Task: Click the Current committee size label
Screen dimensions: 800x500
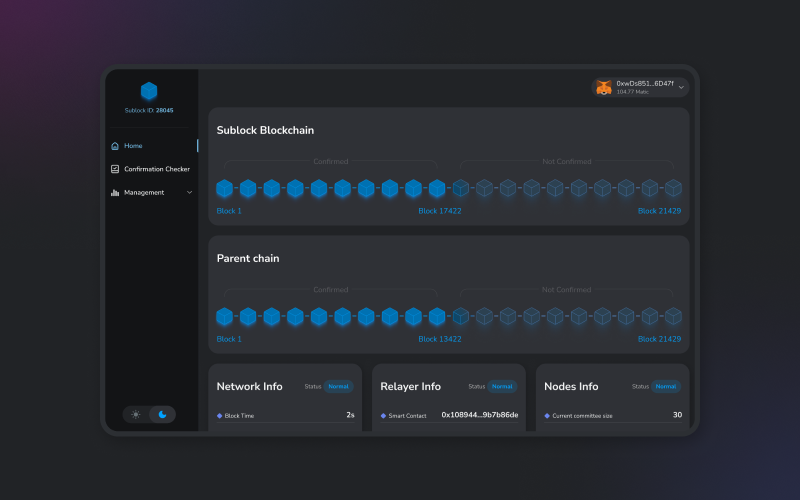Action: tap(582, 416)
